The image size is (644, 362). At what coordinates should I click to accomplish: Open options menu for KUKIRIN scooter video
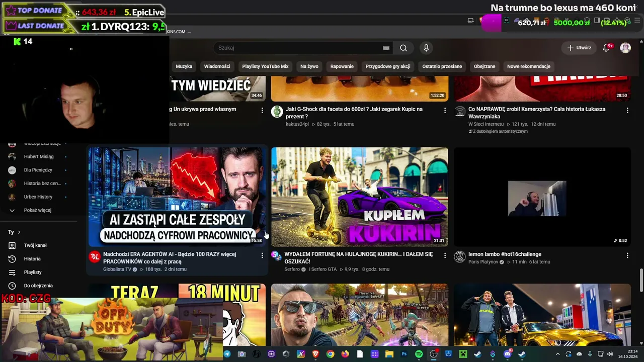pos(445,255)
